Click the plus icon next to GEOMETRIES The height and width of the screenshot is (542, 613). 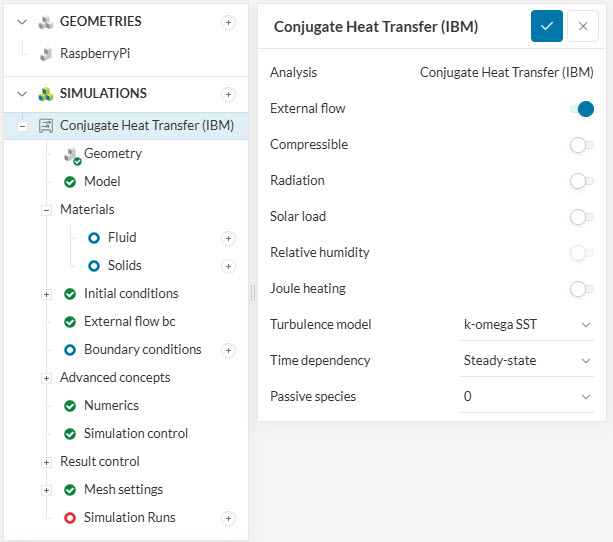[x=228, y=22]
